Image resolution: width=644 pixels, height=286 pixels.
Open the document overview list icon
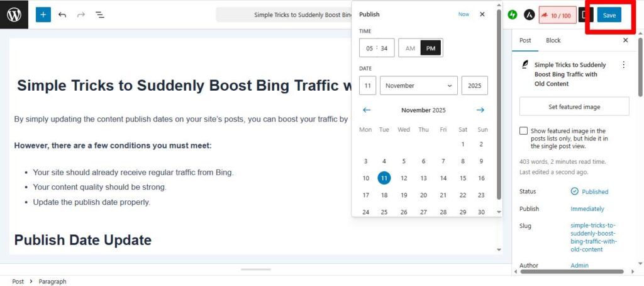[x=99, y=14]
